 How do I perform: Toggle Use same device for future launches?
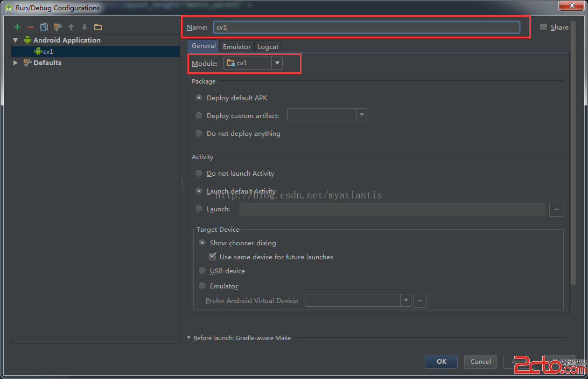[213, 257]
